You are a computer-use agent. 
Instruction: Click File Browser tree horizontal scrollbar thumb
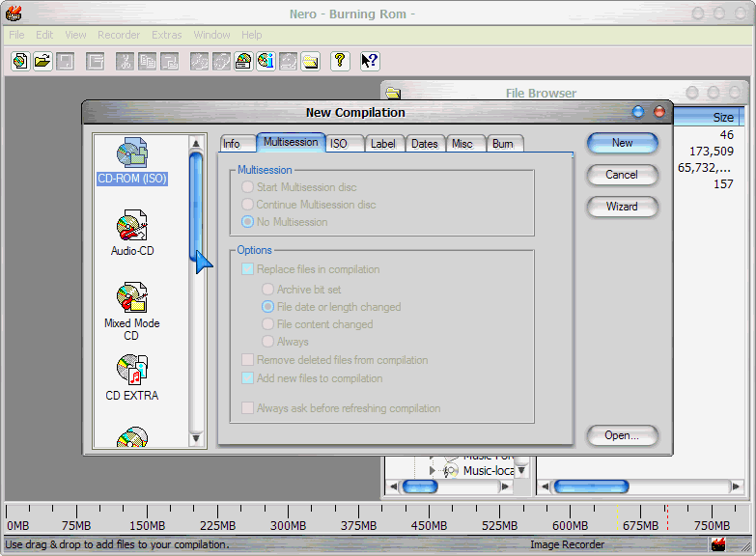click(x=420, y=486)
